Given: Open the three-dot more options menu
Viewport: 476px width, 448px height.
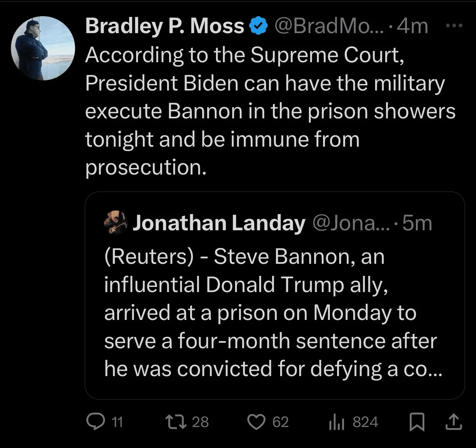Looking at the screenshot, I should 454,26.
